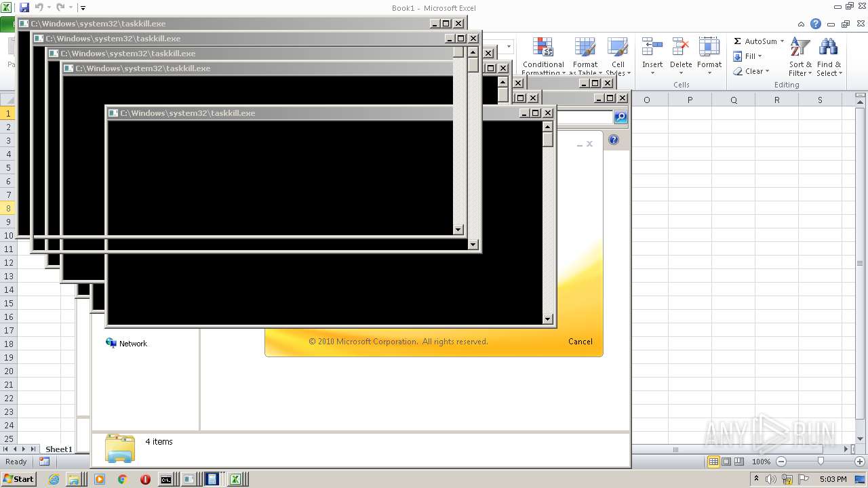Expand the Delete cells dropdown arrow
The image size is (868, 488).
pyautogui.click(x=680, y=73)
